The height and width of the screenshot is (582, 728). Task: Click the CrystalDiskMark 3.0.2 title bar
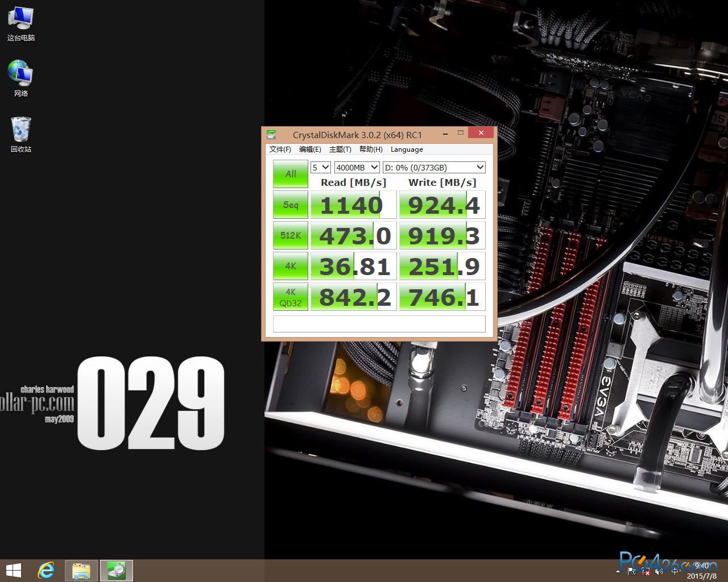pyautogui.click(x=357, y=135)
